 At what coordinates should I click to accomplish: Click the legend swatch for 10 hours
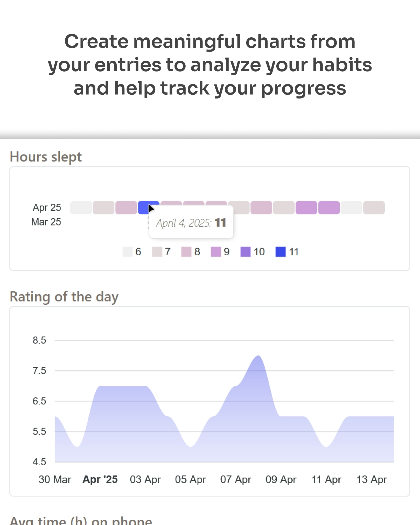click(246, 252)
